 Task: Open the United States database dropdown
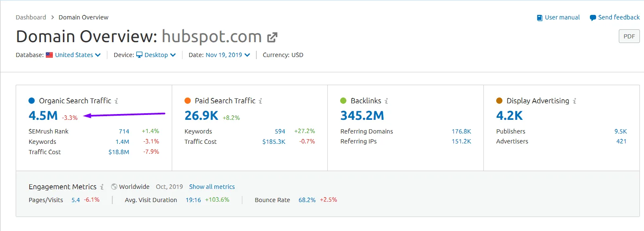click(x=78, y=55)
